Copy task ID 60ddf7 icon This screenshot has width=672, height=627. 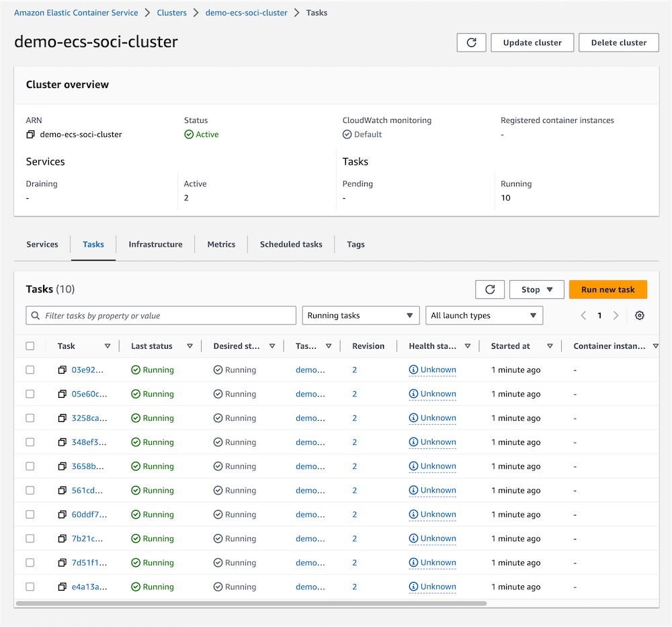(x=62, y=514)
